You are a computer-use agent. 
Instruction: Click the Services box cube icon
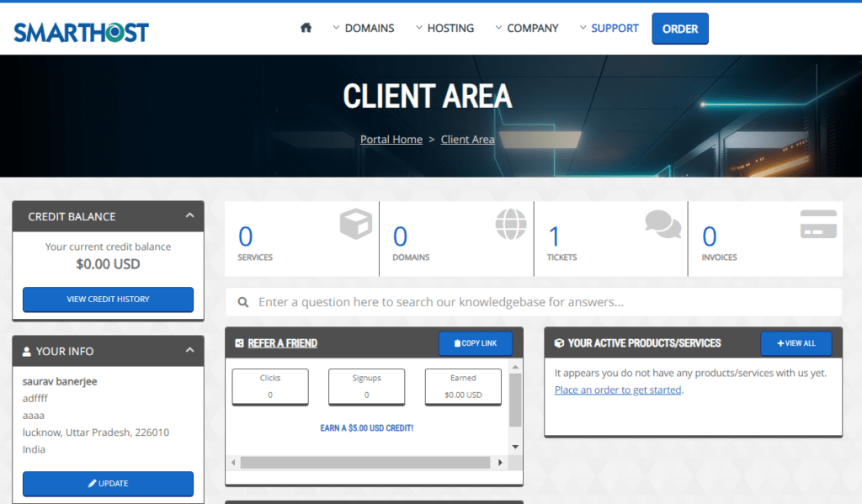tap(355, 225)
